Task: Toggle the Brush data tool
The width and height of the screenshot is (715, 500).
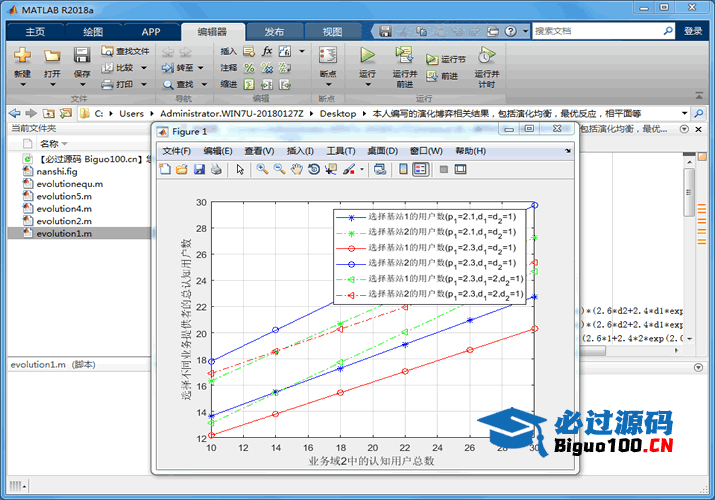Action: (x=349, y=170)
